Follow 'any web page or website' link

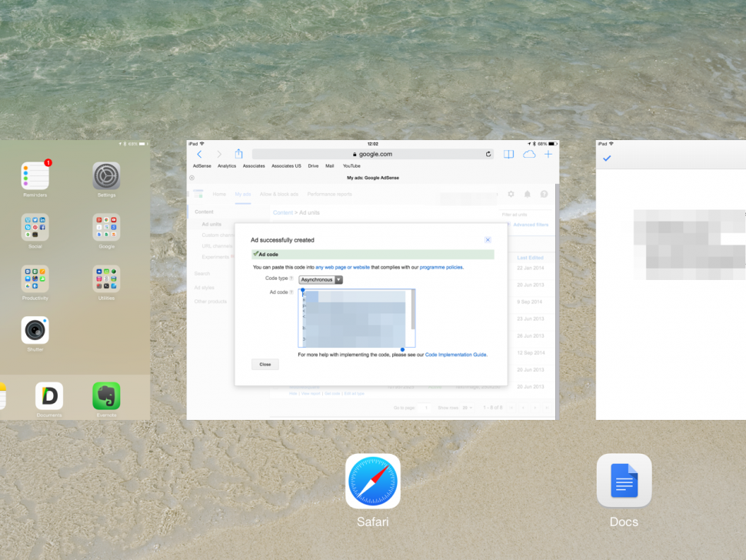point(342,268)
